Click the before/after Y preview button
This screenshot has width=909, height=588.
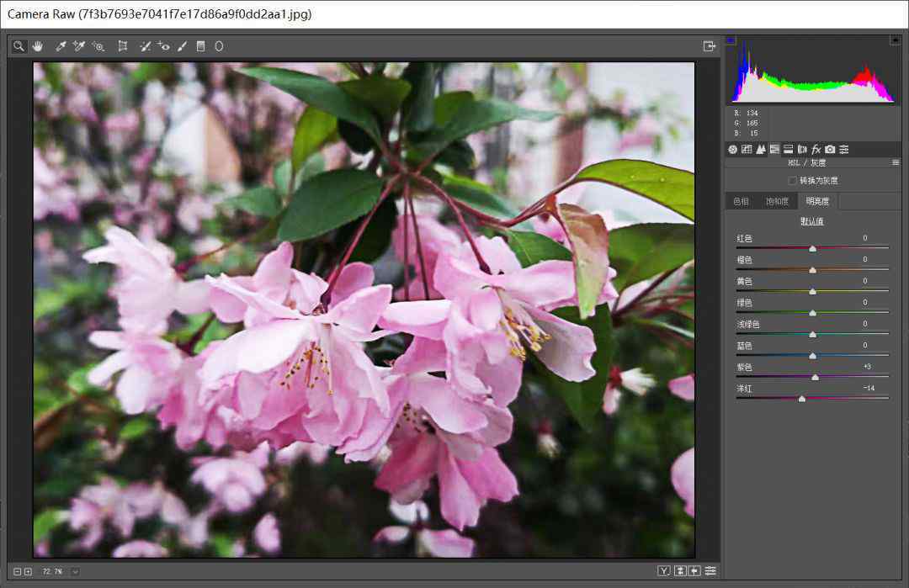663,571
